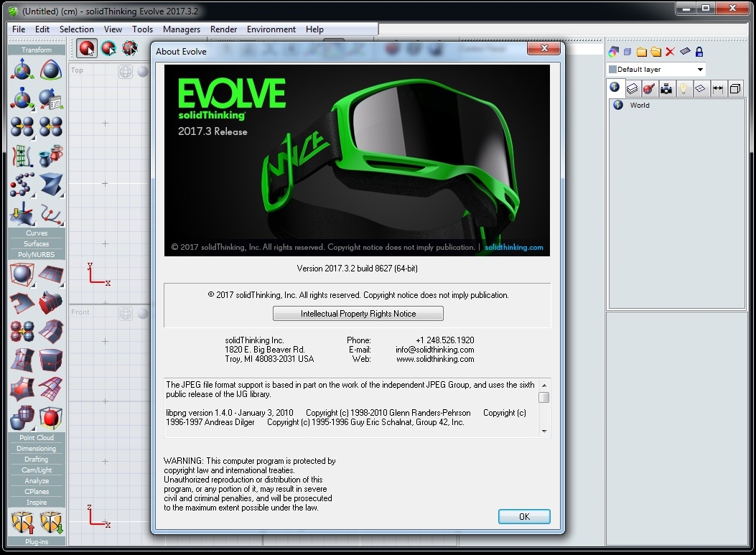Click the open folder ungroup icon

655,52
